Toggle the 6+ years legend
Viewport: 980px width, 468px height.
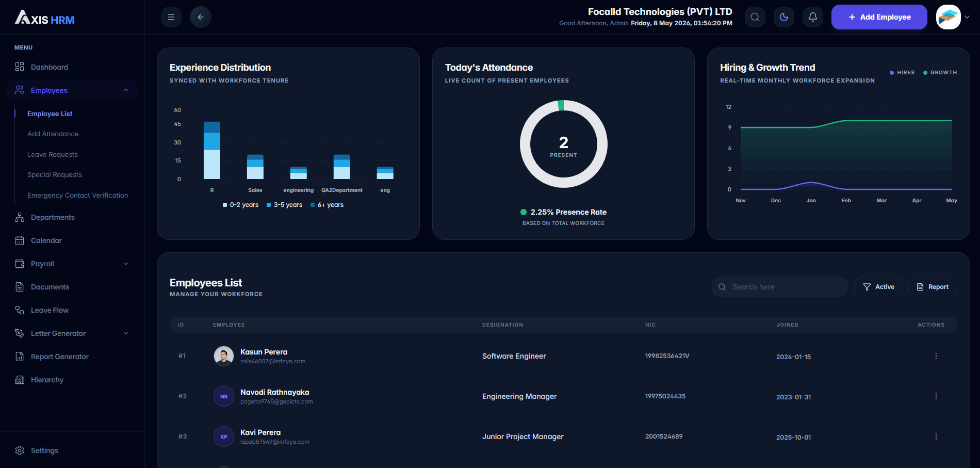click(x=327, y=205)
